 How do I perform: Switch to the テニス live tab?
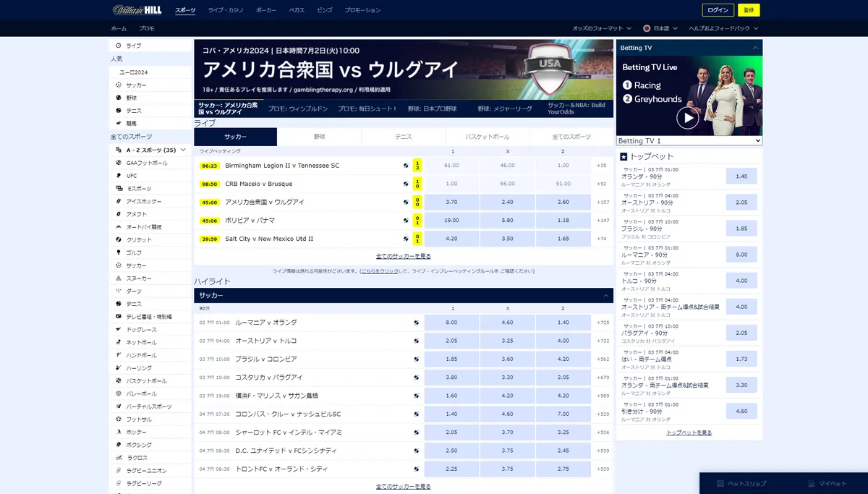403,137
